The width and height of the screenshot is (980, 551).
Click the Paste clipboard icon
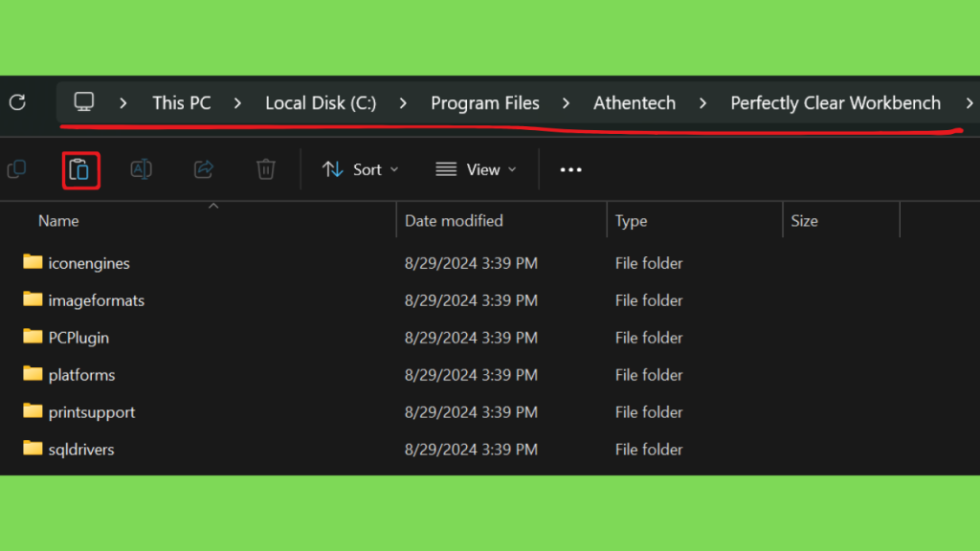point(80,169)
